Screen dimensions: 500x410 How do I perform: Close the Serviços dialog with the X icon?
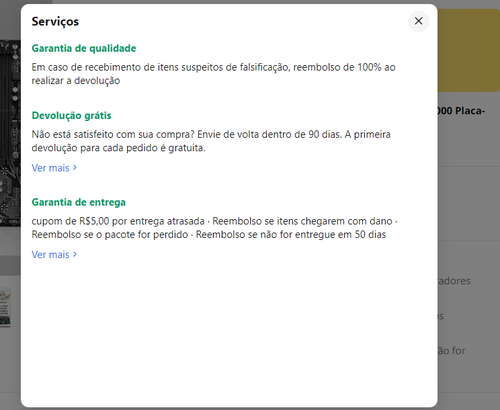(418, 21)
